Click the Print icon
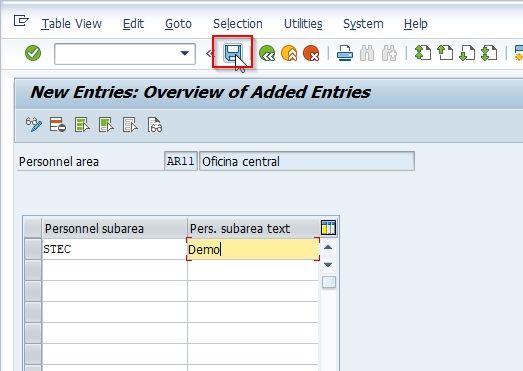This screenshot has width=523, height=371. point(345,53)
